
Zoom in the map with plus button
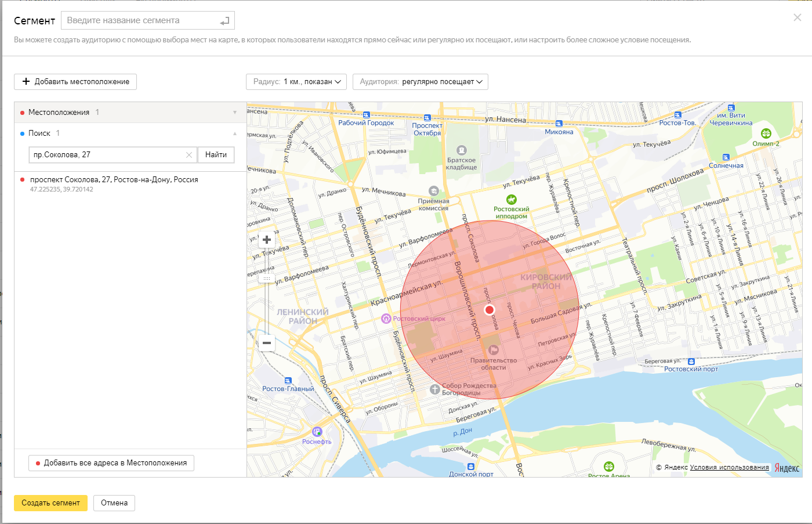tap(267, 240)
